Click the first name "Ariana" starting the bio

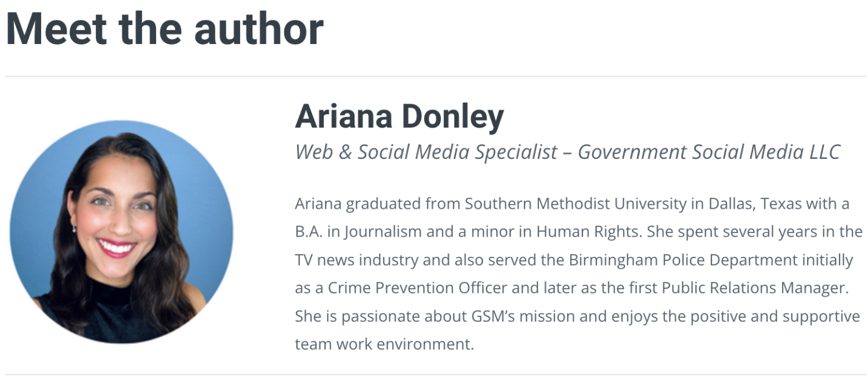pyautogui.click(x=319, y=204)
